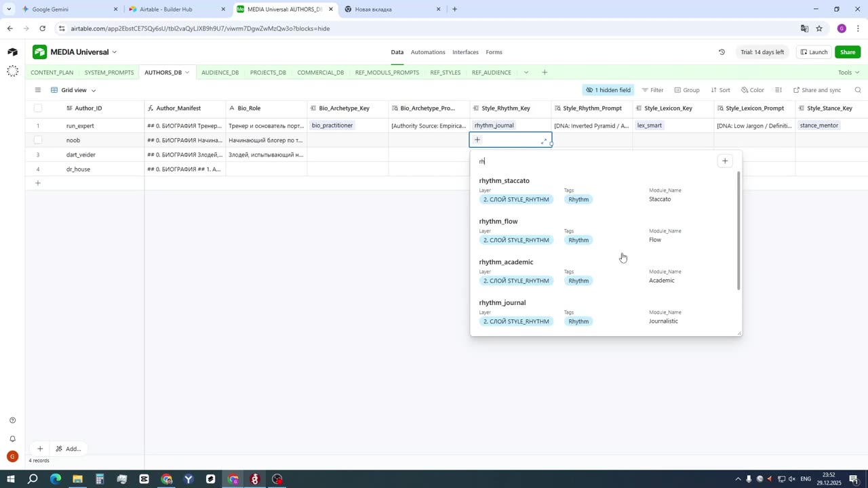Open the account avatar in the sidebar
The image size is (868, 488).
point(12,457)
